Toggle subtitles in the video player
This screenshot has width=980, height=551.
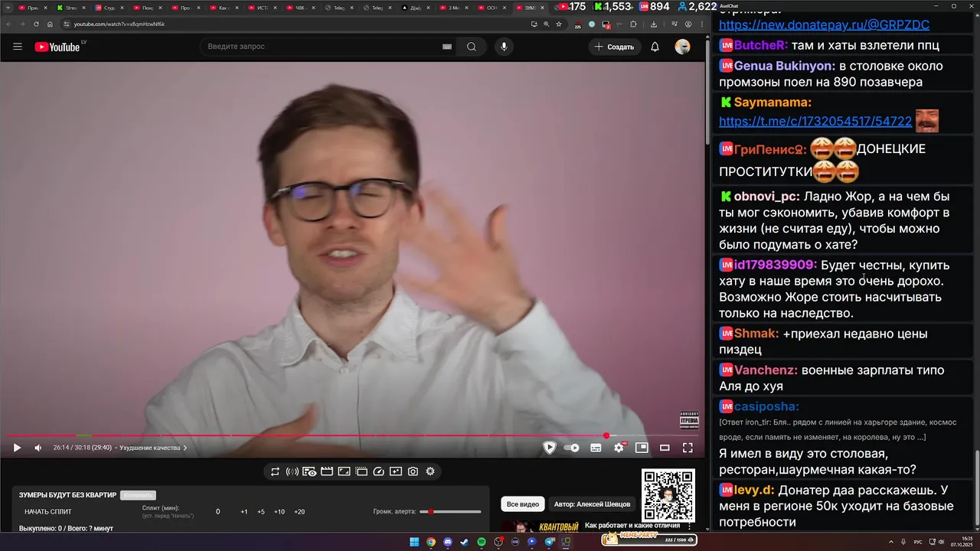coord(596,448)
